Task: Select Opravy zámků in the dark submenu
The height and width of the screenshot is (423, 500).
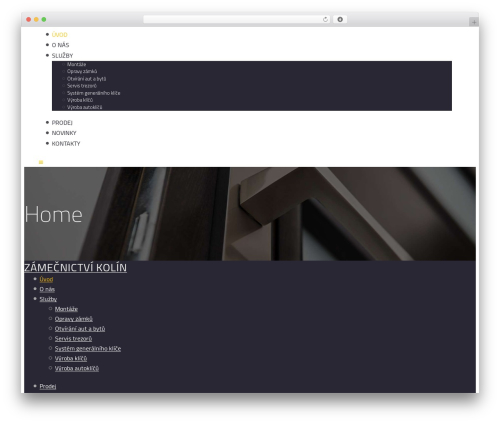Action: 82,71
